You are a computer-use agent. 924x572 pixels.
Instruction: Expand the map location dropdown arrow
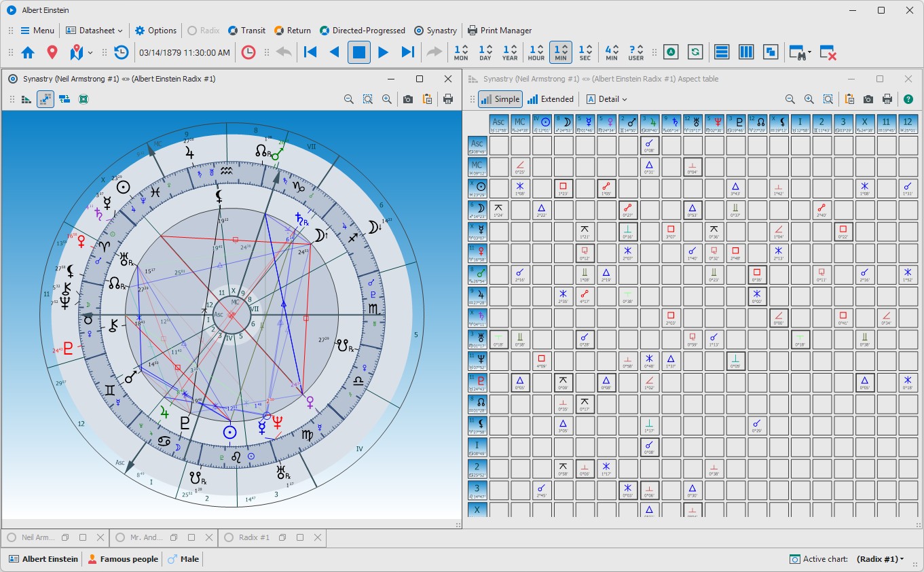(90, 52)
